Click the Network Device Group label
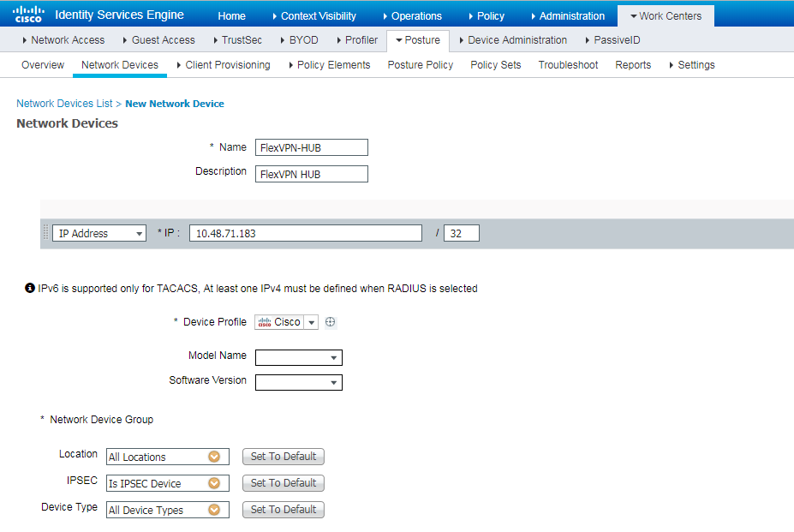Image resolution: width=794 pixels, height=532 pixels. 101,420
